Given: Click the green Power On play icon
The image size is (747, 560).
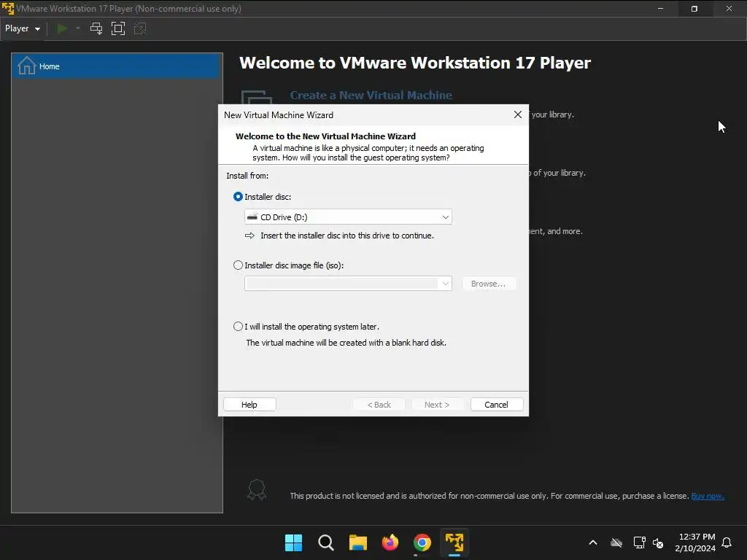Looking at the screenshot, I should [62, 28].
